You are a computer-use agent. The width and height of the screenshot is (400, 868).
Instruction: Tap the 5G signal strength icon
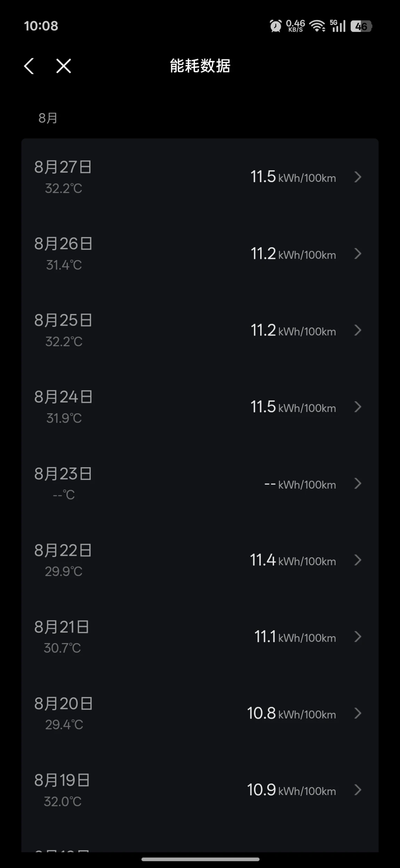pyautogui.click(x=338, y=26)
